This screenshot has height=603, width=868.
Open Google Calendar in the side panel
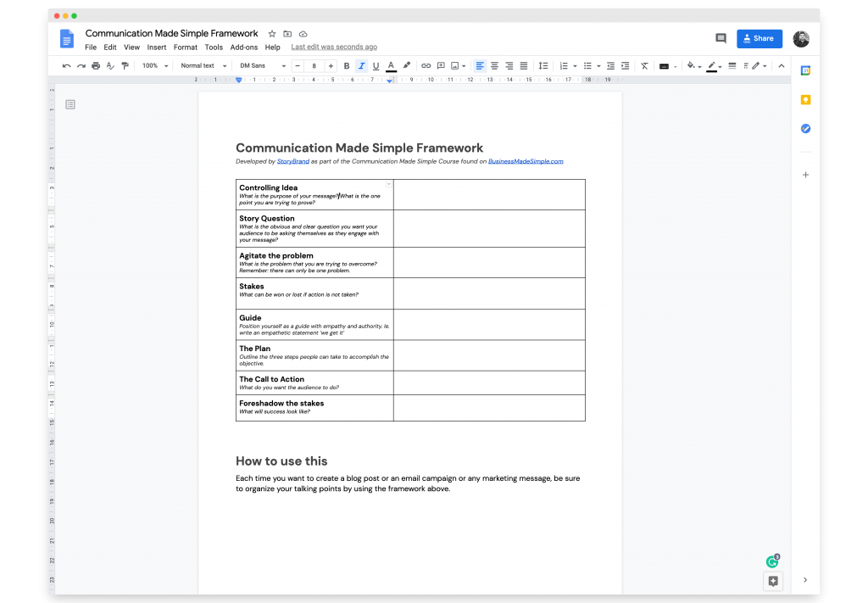[x=805, y=70]
